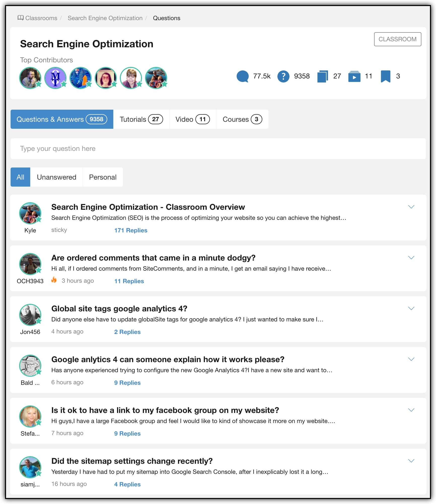Image resolution: width=436 pixels, height=504 pixels.
Task: Click the question mark icon beside 9358
Action: pos(283,76)
